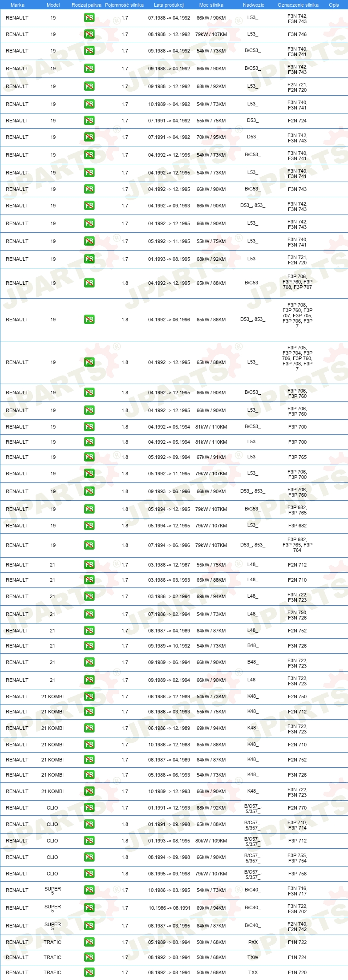Click the date cell 03.1986 -> 03.1993
348x980 pixels.
169,580
